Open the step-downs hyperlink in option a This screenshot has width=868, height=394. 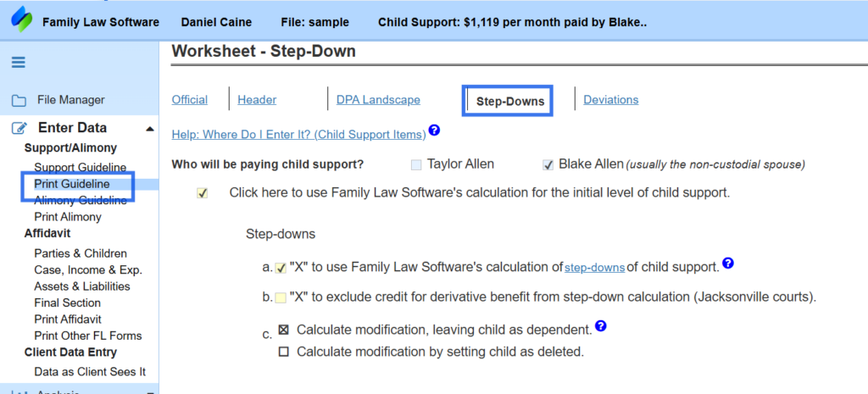pos(594,268)
